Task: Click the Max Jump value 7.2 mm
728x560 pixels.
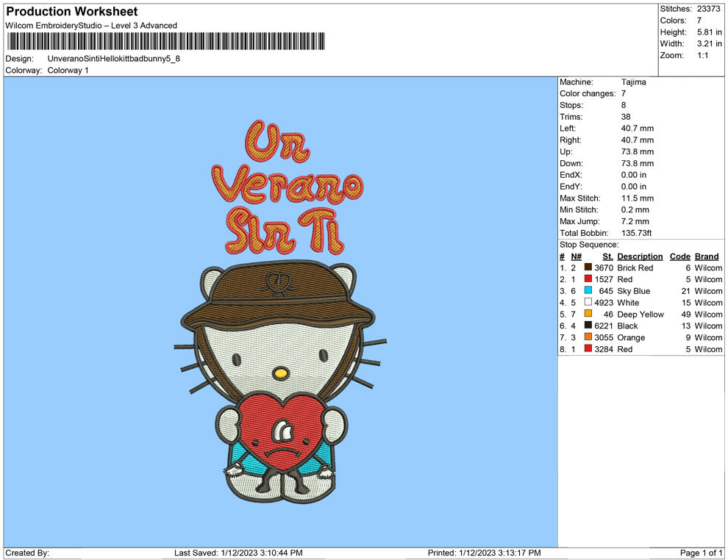Action: pyautogui.click(x=635, y=221)
